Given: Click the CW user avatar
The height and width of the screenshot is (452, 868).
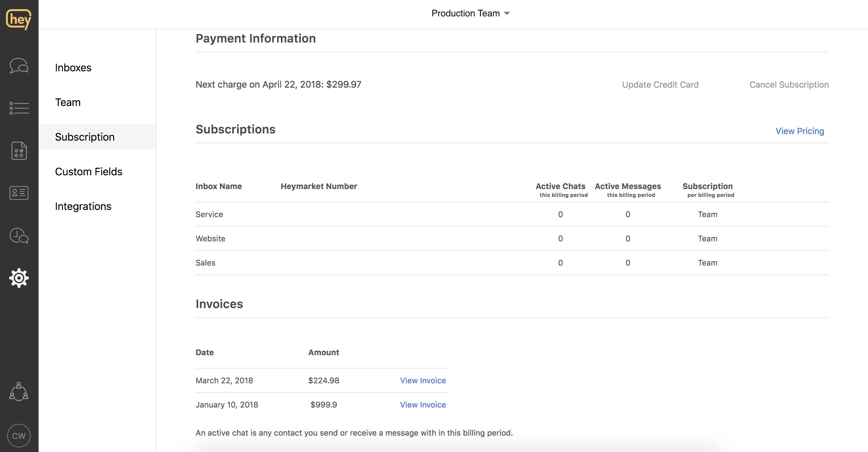Looking at the screenshot, I should point(19,436).
